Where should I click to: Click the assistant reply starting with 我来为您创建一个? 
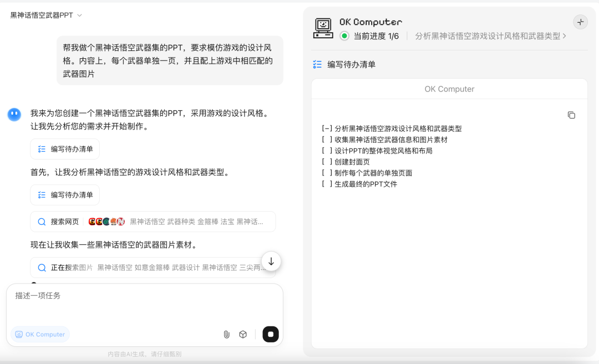tap(151, 120)
